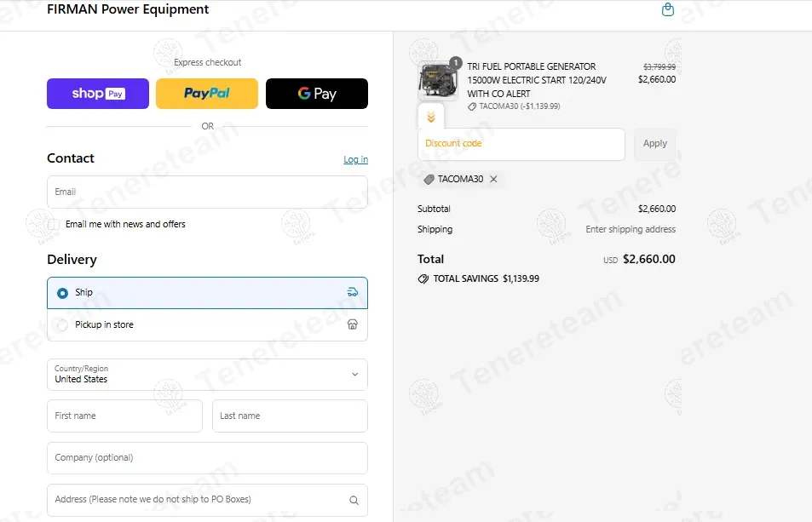This screenshot has width=812, height=522.
Task: Click the TACOMA30 (-$1,139.99) discount line
Action: pos(520,106)
